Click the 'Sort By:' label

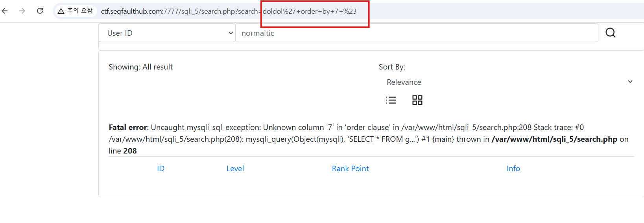(391, 67)
